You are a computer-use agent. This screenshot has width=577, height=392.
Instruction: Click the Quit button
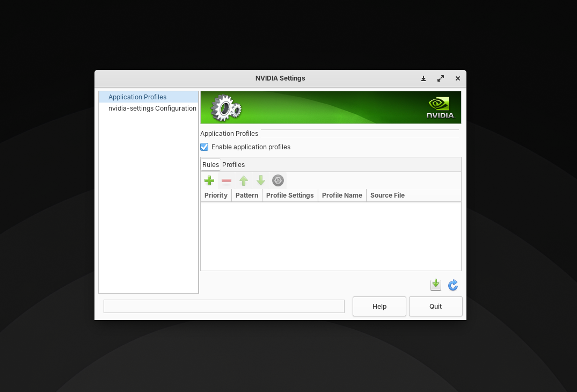click(x=436, y=306)
